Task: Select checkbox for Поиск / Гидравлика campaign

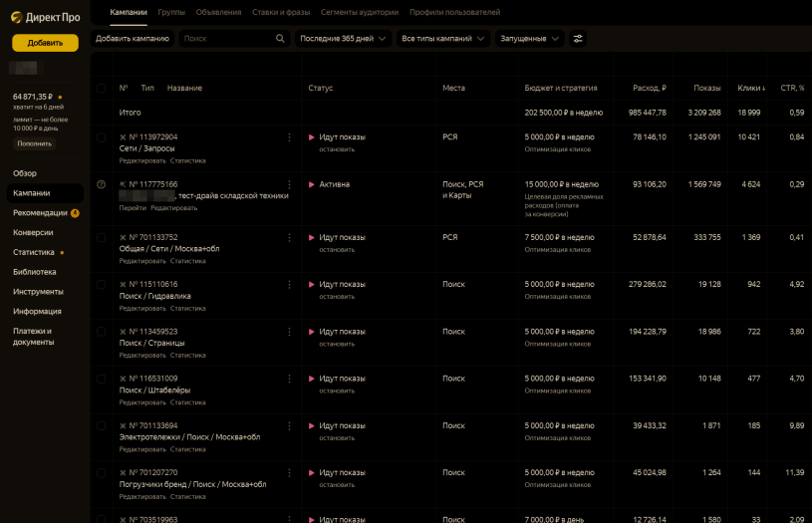Action: [x=101, y=285]
